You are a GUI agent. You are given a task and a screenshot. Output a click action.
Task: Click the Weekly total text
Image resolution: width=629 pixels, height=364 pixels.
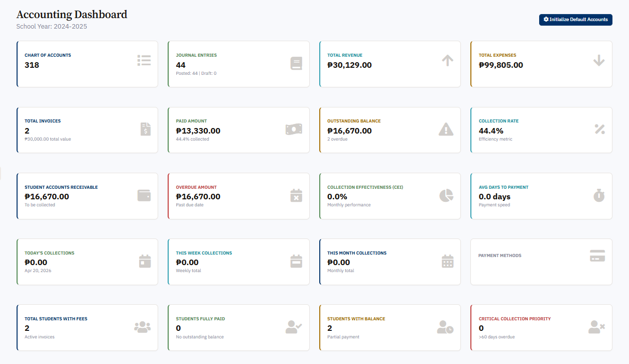coord(188,271)
